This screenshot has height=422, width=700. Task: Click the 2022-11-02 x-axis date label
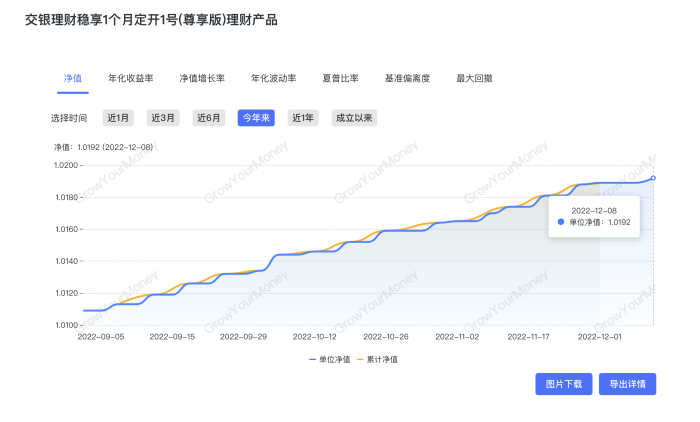pyautogui.click(x=457, y=337)
